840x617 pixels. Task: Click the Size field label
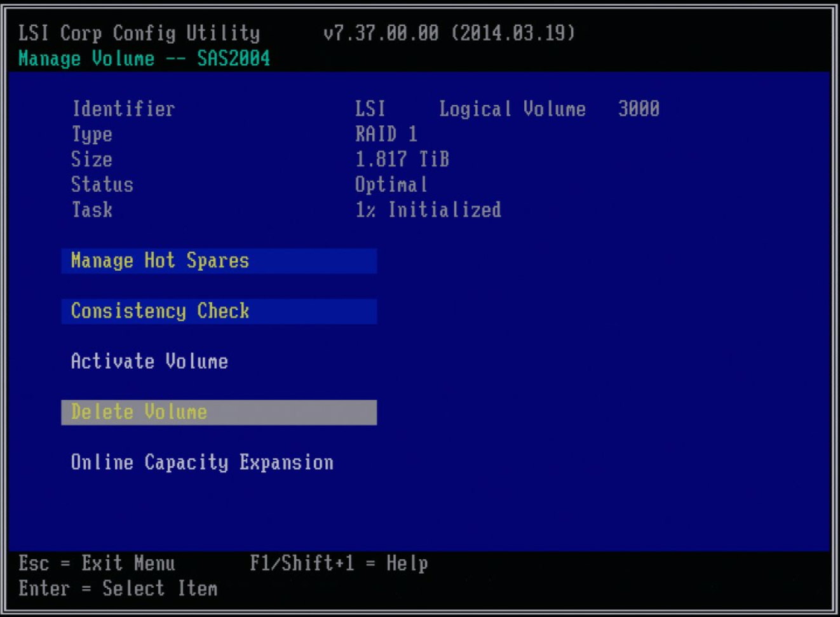pyautogui.click(x=91, y=159)
